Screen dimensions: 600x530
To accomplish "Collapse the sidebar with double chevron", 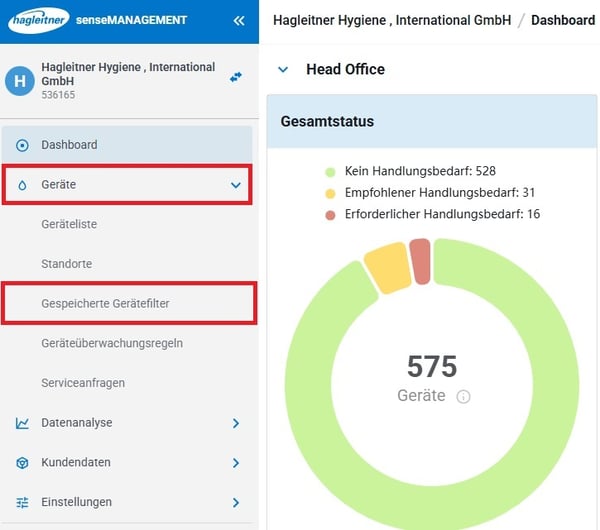I will [238, 20].
